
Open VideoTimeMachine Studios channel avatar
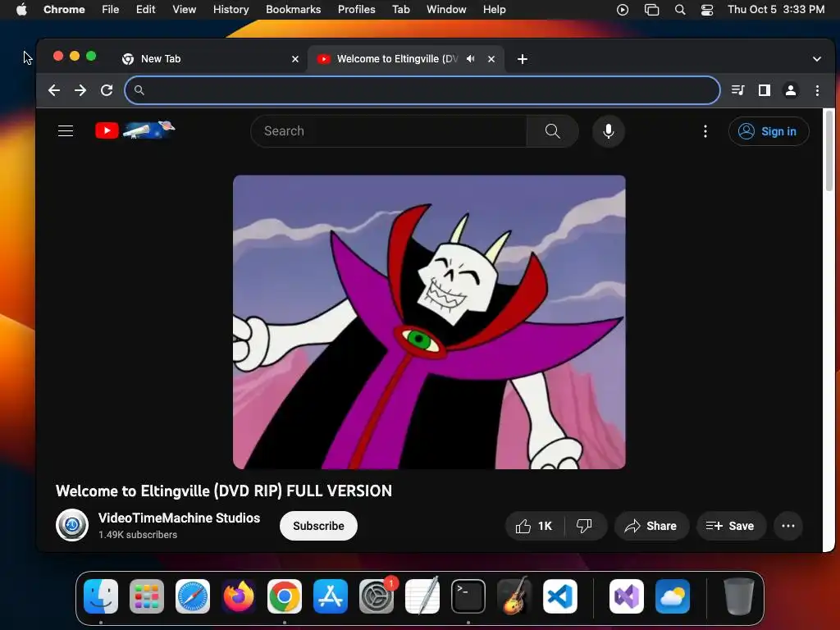click(72, 525)
